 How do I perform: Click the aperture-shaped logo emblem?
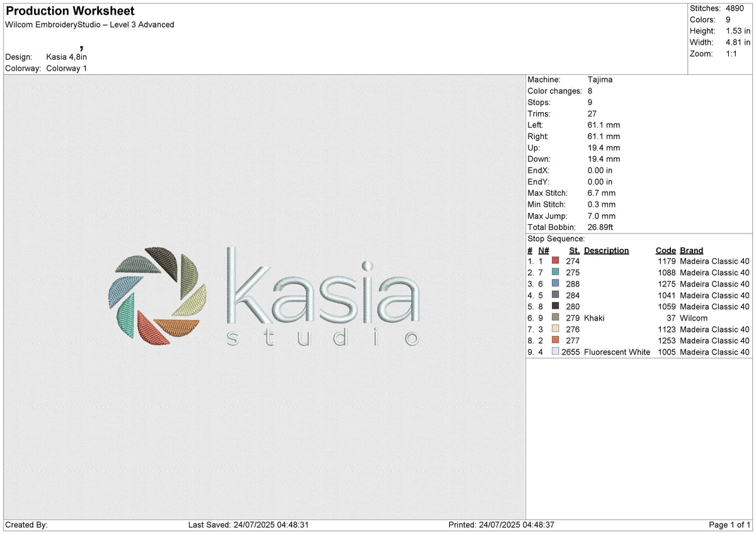[x=157, y=296]
